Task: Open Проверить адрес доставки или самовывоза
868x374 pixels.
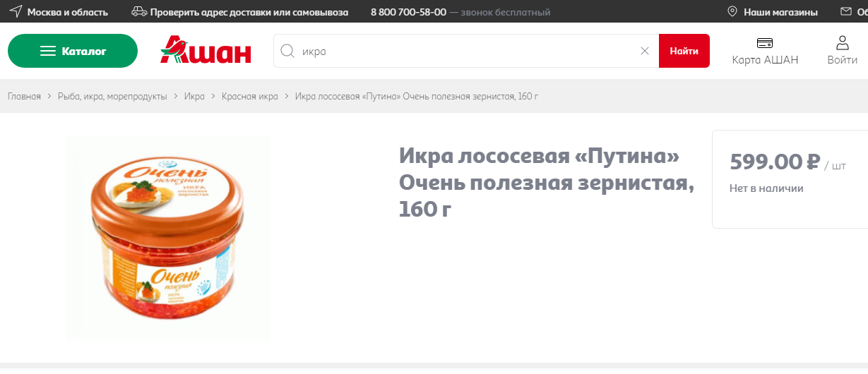Action: (249, 12)
